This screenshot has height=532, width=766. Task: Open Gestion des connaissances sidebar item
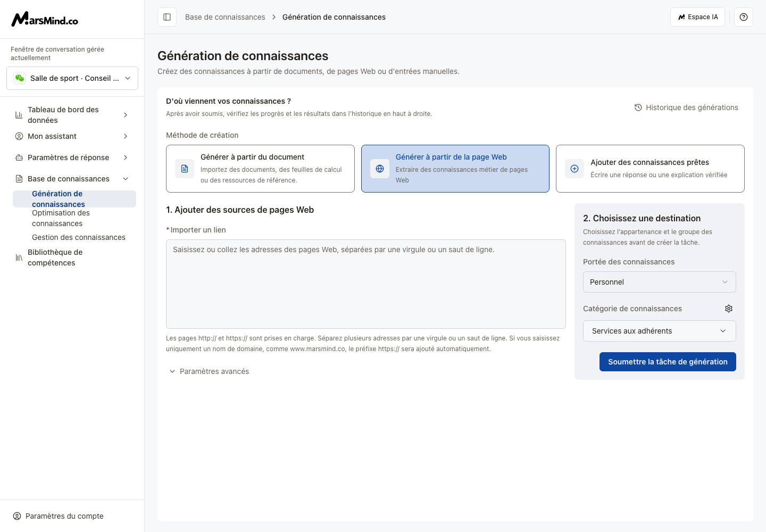click(74, 237)
